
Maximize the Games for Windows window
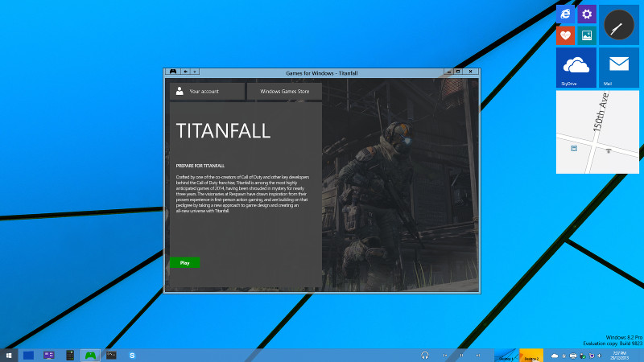[458, 72]
